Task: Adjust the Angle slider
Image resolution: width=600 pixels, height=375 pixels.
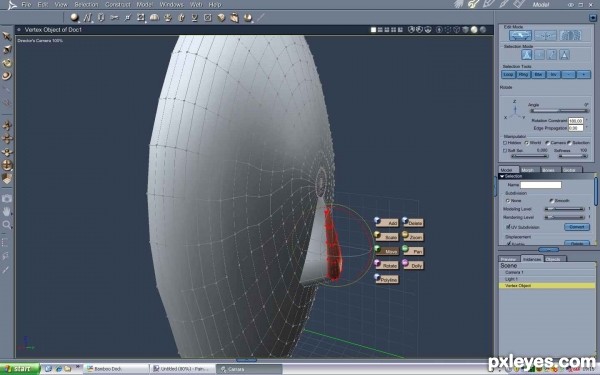Action: click(x=559, y=111)
